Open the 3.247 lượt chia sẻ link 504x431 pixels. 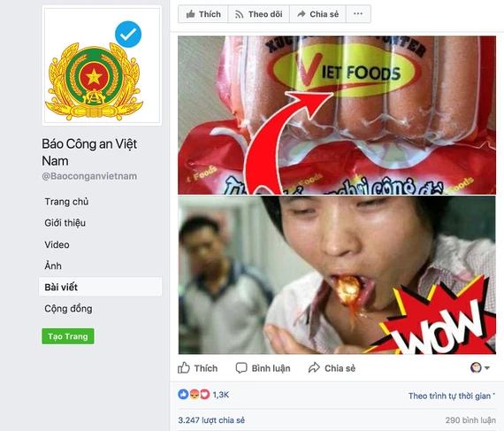click(211, 420)
